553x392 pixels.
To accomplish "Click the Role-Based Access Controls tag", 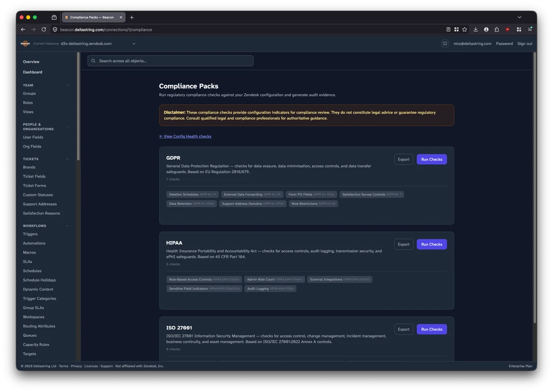I will click(204, 279).
